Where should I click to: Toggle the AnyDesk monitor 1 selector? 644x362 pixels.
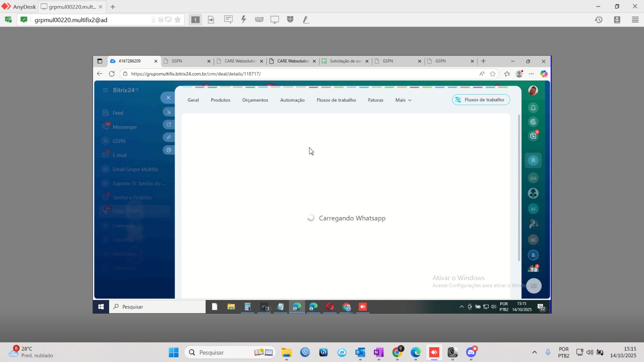point(195,19)
